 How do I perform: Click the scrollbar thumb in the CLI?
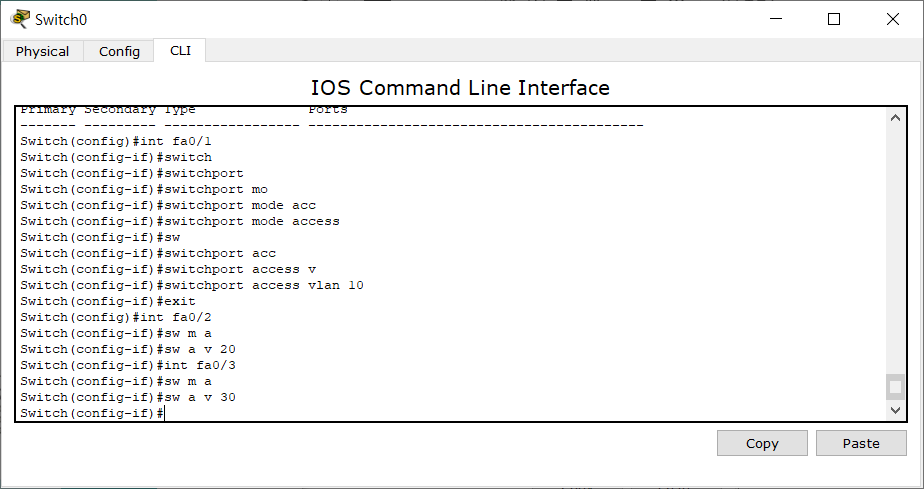[x=895, y=387]
